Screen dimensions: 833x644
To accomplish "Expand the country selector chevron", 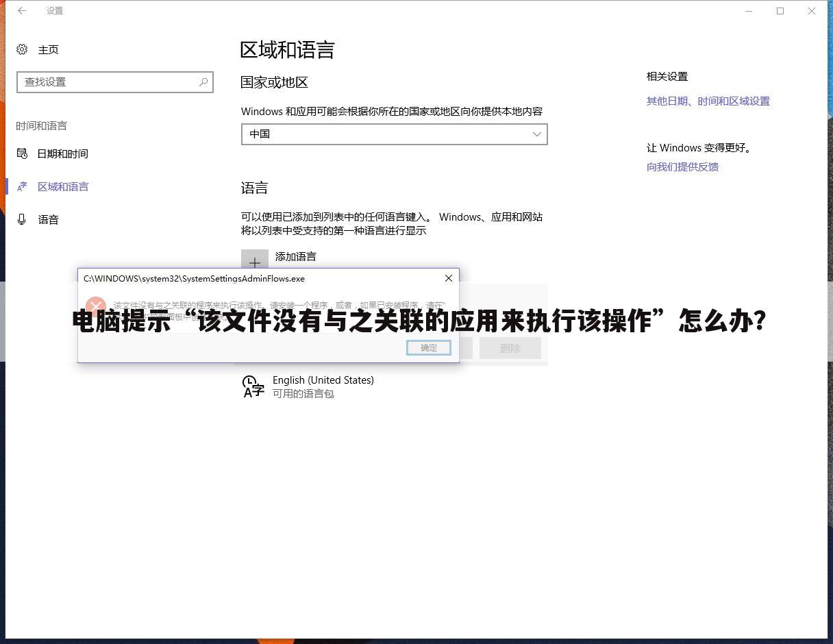I will click(536, 134).
